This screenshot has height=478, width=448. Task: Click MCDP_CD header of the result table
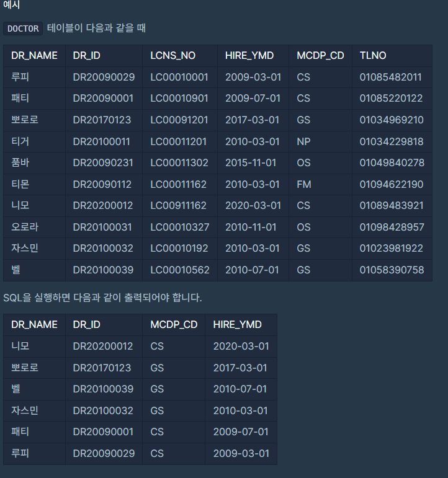pos(174,325)
